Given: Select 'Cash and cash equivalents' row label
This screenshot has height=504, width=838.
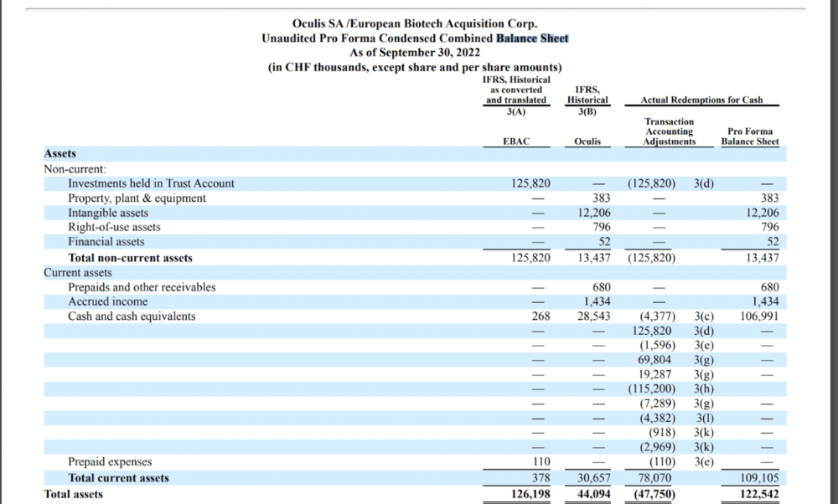Looking at the screenshot, I should (x=132, y=316).
